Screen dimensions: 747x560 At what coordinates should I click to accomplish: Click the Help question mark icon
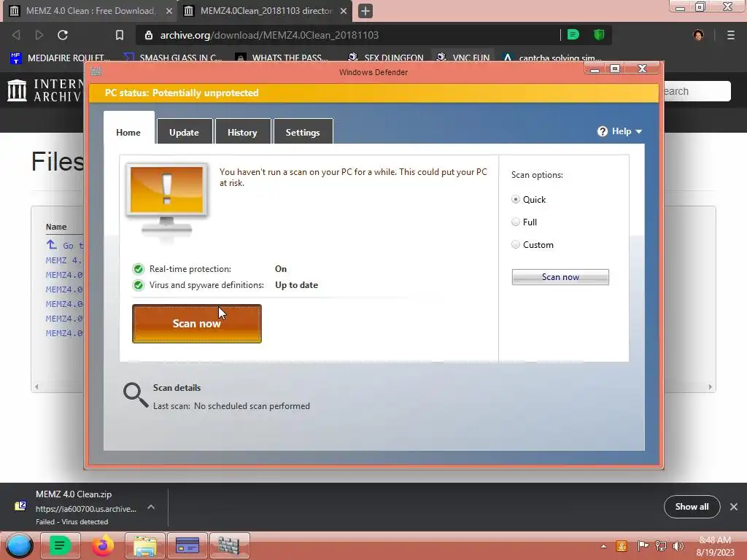point(602,131)
